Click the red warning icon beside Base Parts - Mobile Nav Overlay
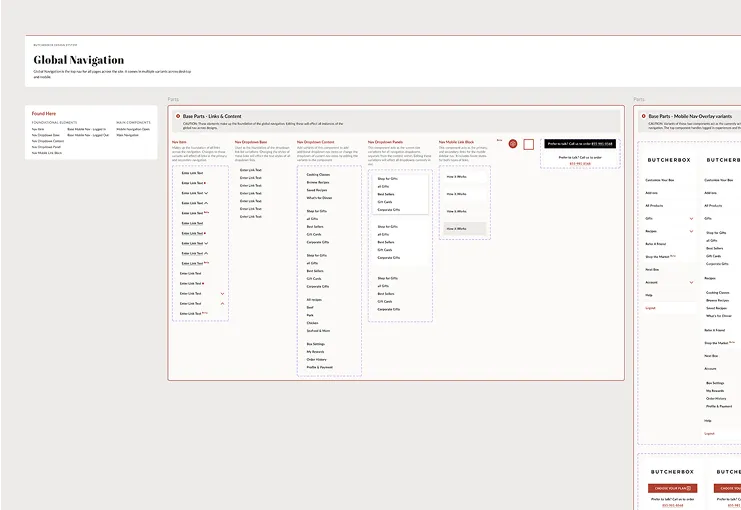This screenshot has width=741, height=510. coord(643,116)
